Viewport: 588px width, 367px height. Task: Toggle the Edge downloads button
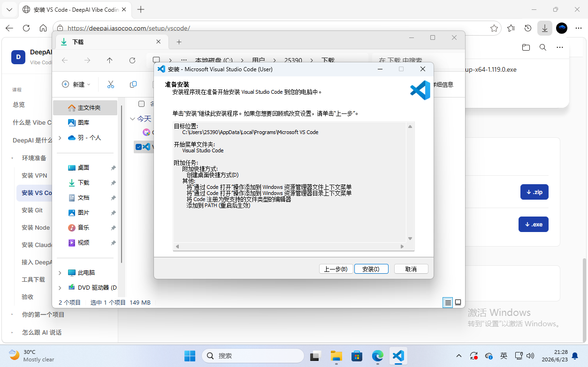click(544, 28)
